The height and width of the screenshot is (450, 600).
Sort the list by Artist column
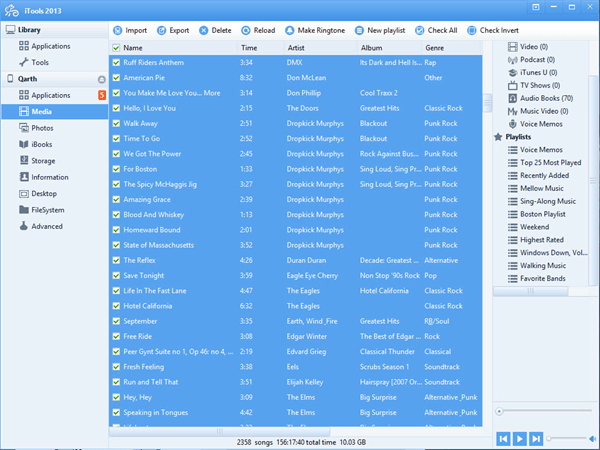pos(296,48)
